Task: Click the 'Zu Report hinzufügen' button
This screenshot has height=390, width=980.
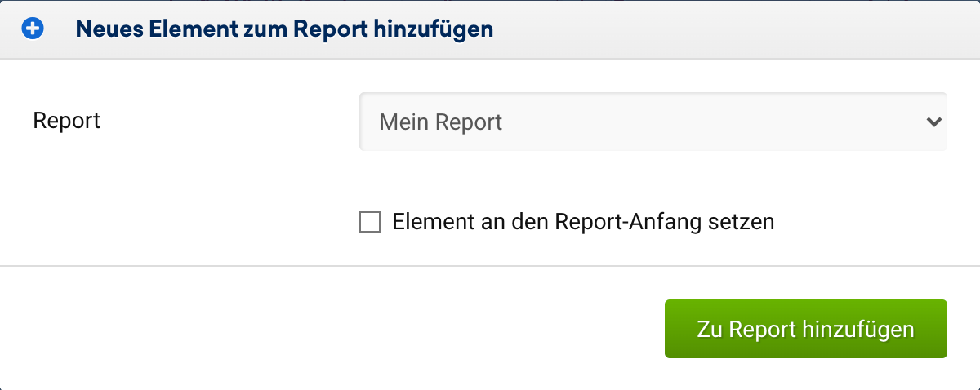Action: pyautogui.click(x=805, y=329)
